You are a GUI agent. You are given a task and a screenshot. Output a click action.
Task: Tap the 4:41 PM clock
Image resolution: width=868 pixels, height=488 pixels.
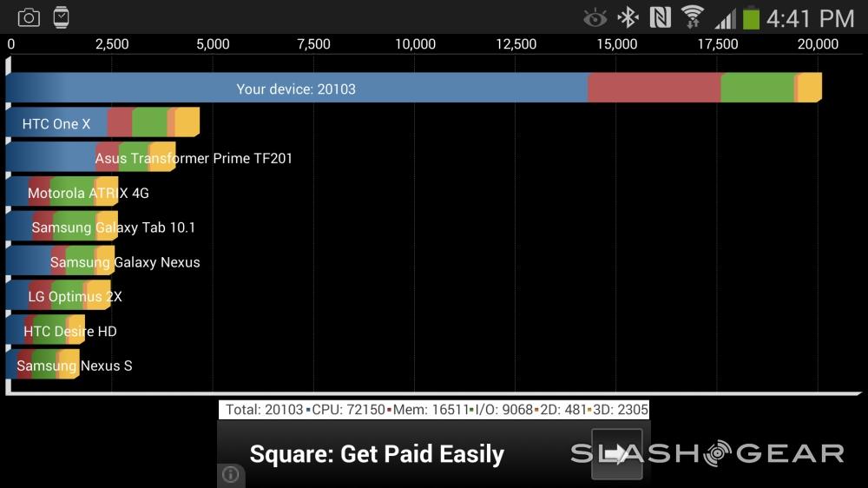coord(810,17)
